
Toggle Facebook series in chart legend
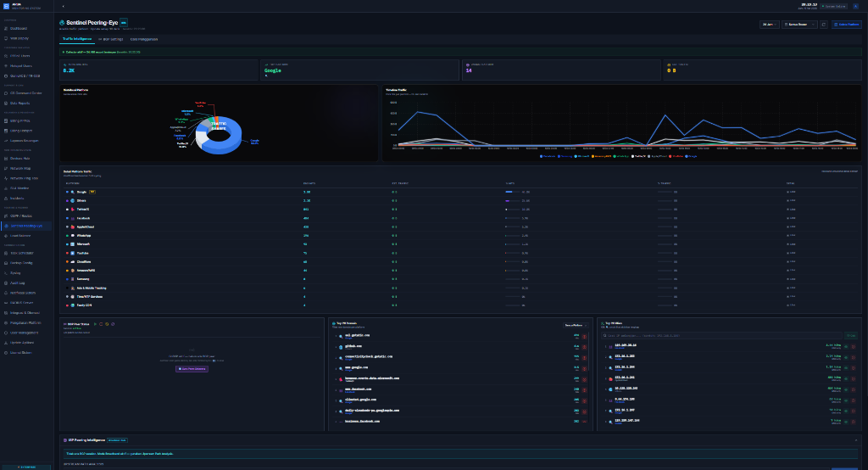548,156
